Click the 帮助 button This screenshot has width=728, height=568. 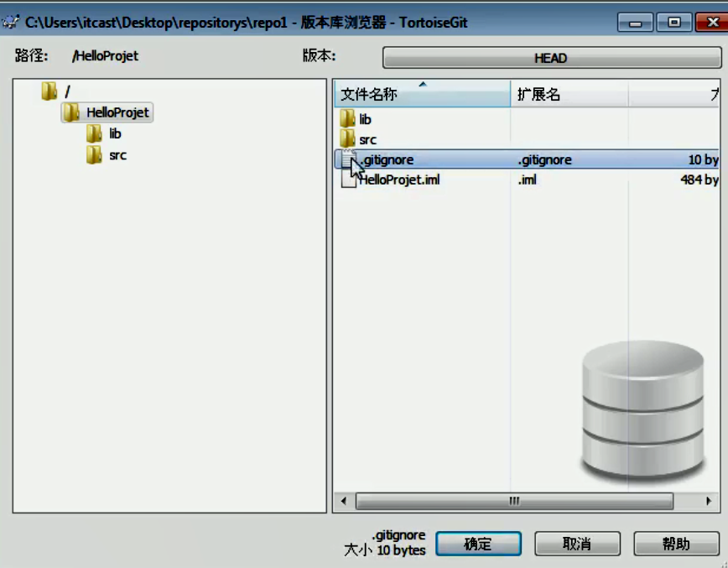click(677, 544)
